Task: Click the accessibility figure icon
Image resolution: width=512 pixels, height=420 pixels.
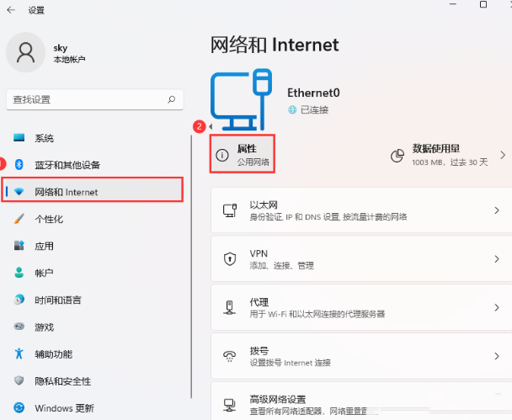Action: point(19,354)
